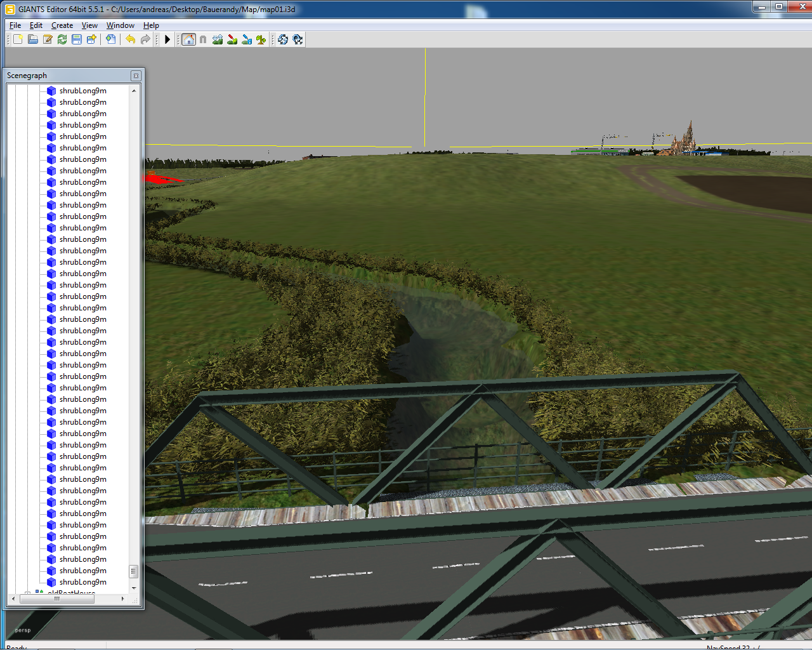812x650 pixels.
Task: Click the Scenegraph scroll-down arrow
Action: [134, 588]
